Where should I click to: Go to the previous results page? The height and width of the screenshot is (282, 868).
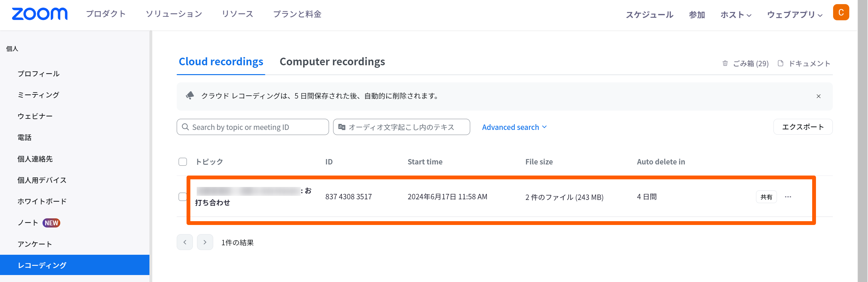[x=185, y=242]
